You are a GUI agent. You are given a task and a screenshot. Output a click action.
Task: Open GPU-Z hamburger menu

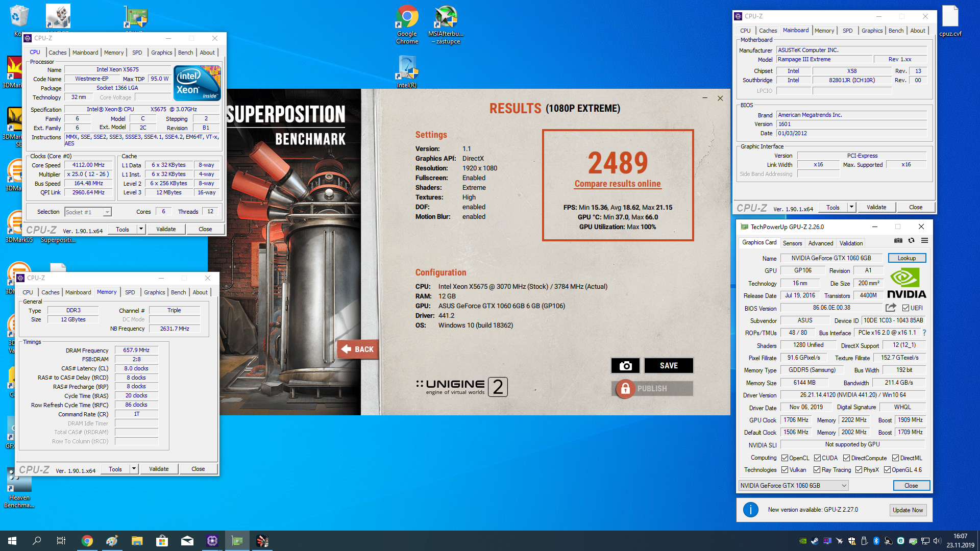(924, 241)
